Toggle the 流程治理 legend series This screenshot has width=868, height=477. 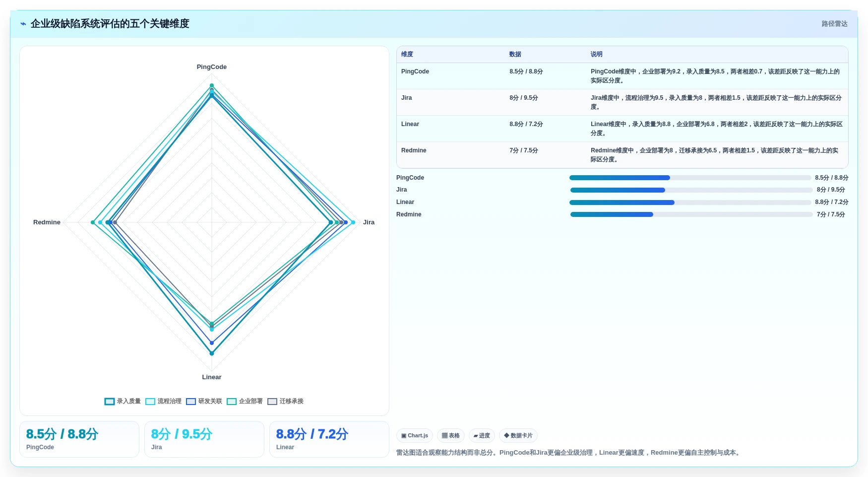[163, 401]
